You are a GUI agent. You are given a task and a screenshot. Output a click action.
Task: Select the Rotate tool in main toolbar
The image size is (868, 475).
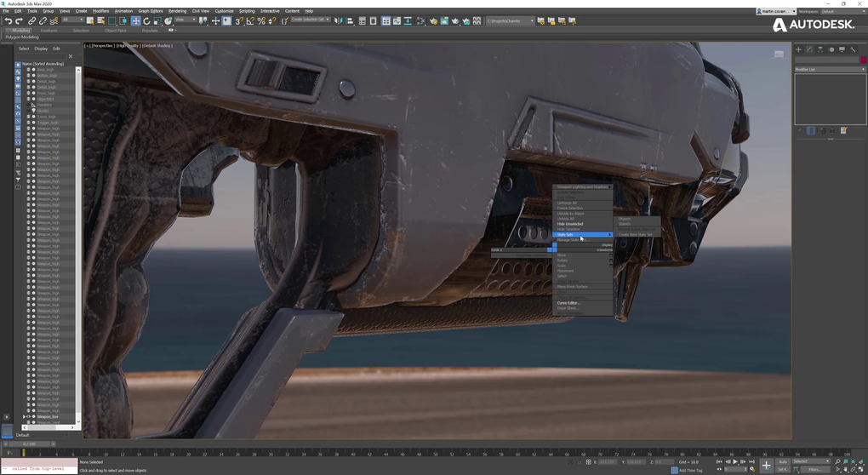click(146, 21)
